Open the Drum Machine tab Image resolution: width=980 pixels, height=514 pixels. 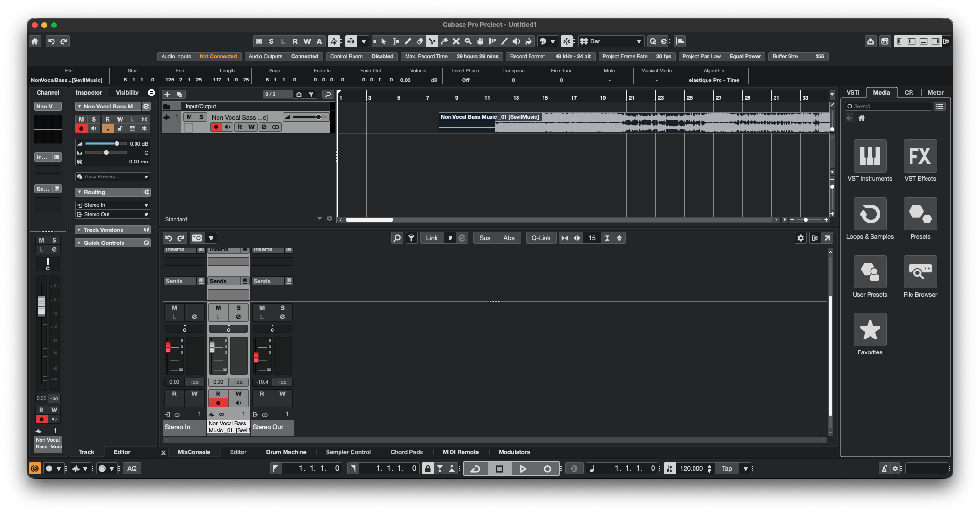coord(286,452)
